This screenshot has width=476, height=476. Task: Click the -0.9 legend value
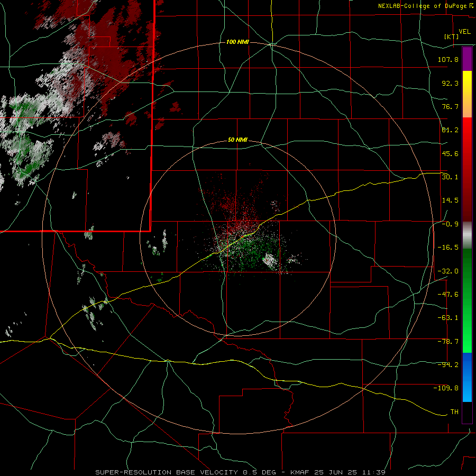click(x=450, y=224)
